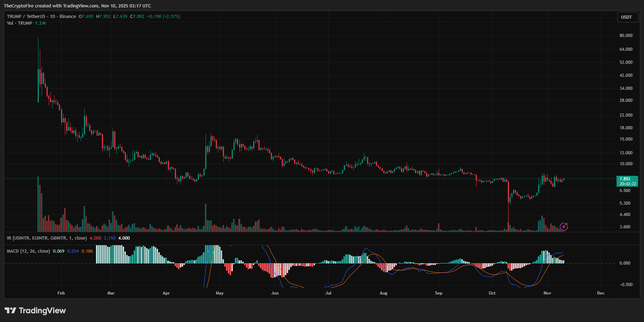Click the open price O7.695
Image resolution: width=644 pixels, height=322 pixels.
(x=86, y=17)
